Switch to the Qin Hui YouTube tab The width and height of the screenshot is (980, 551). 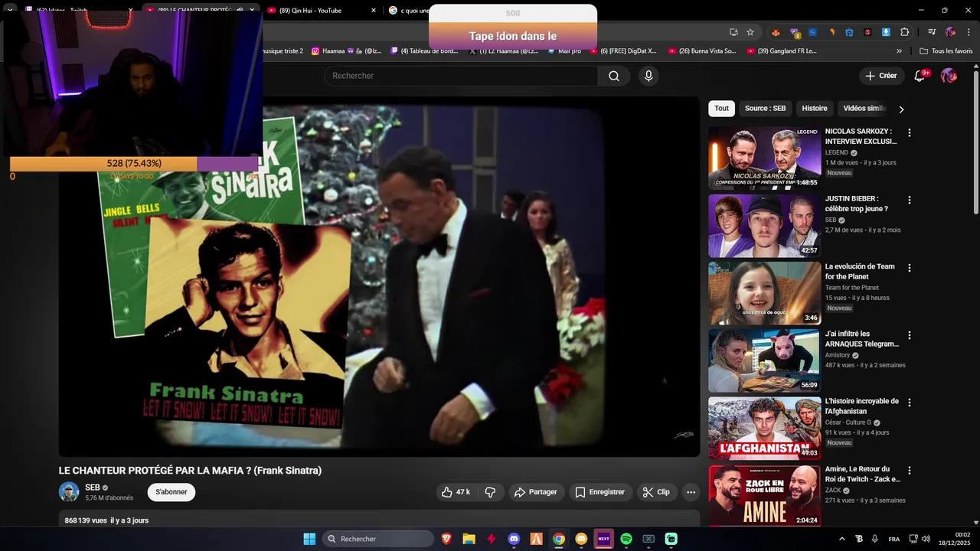(321, 11)
